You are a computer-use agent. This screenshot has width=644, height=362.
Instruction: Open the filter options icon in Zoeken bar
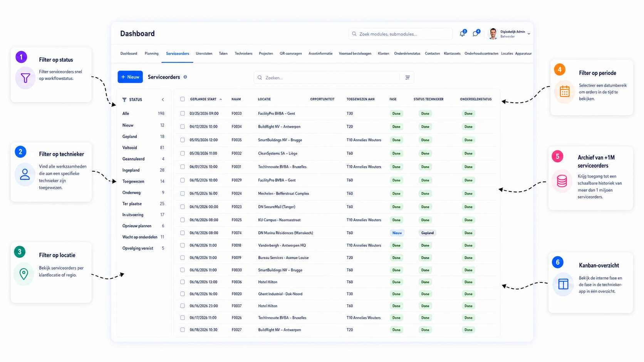point(408,78)
